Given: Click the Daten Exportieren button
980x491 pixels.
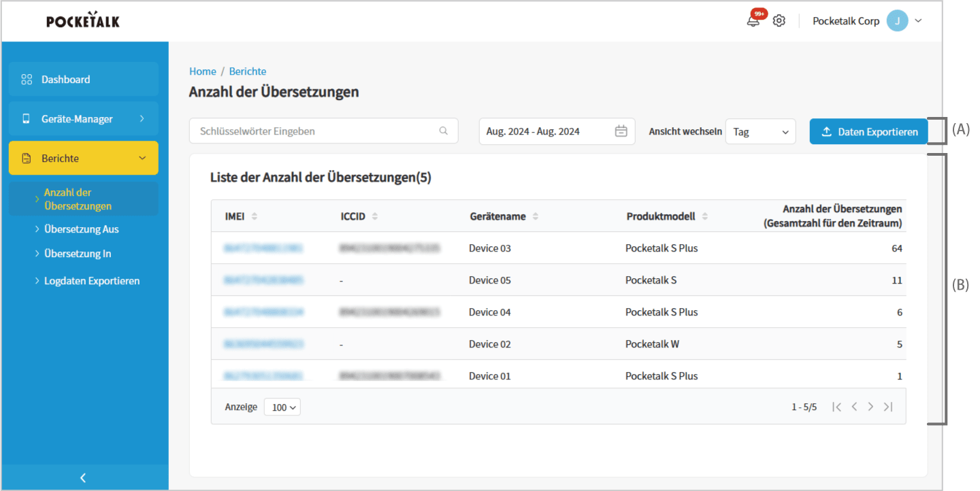Looking at the screenshot, I should point(868,132).
